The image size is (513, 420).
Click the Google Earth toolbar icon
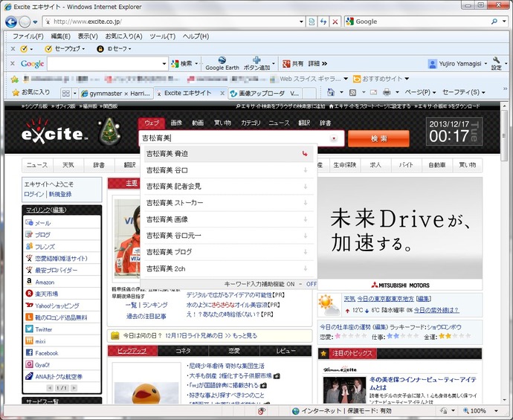point(222,60)
